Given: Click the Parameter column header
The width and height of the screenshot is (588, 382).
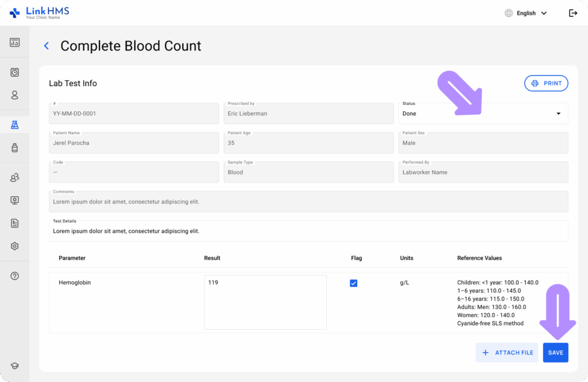Looking at the screenshot, I should [x=72, y=258].
